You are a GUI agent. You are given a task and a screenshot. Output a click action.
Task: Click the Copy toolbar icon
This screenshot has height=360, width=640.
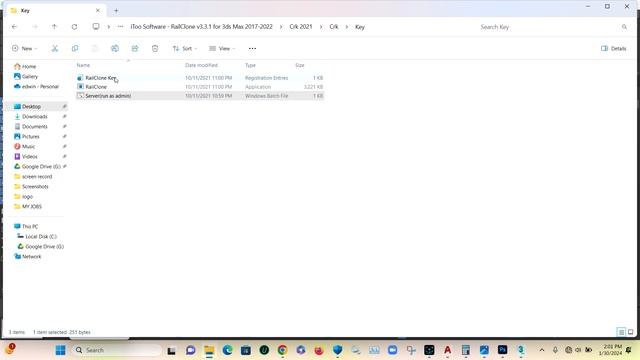tap(75, 49)
